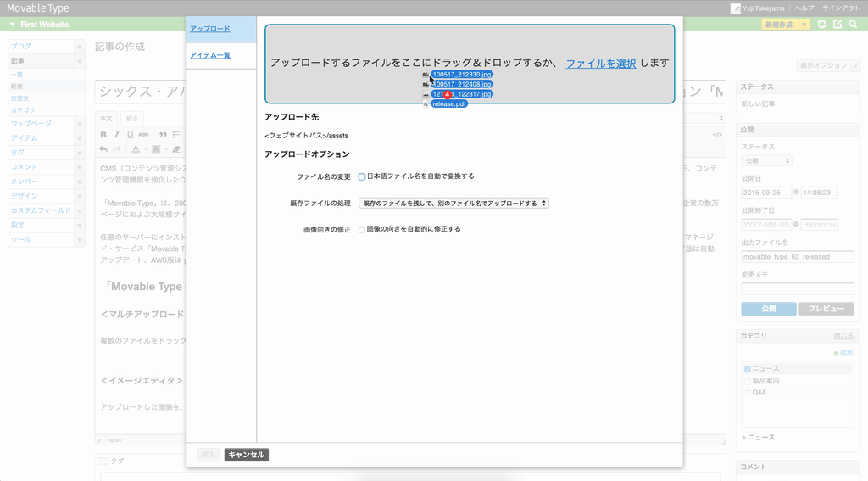Toggle bold formatting in the editor

click(103, 134)
